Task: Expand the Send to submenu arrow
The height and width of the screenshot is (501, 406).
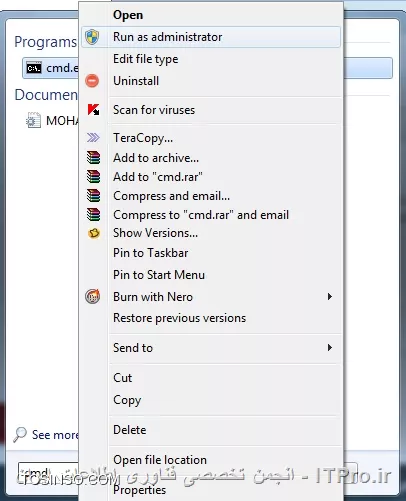Action: (330, 348)
